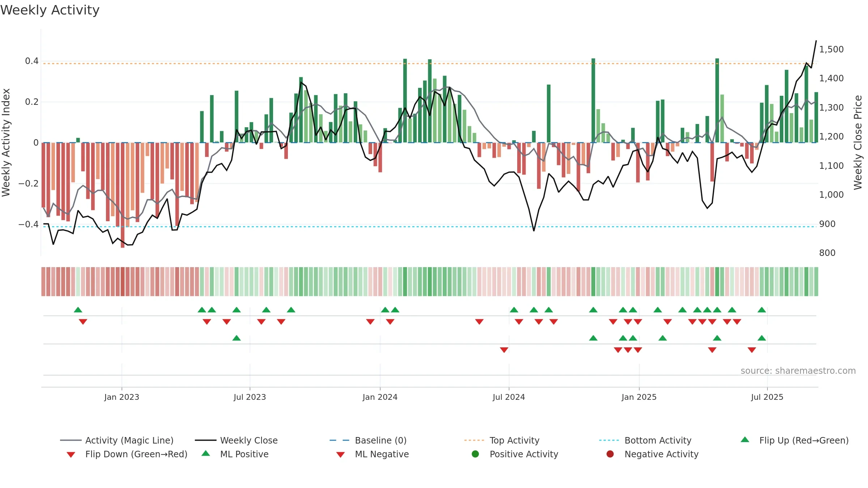Click the x-axis label Jan 2023
This screenshot has width=868, height=488.
click(122, 397)
